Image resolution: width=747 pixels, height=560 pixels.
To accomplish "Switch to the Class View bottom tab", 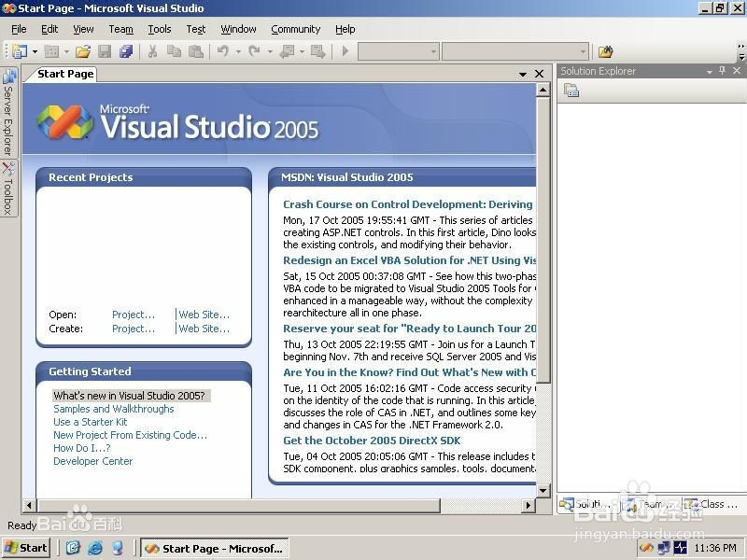I will [712, 504].
